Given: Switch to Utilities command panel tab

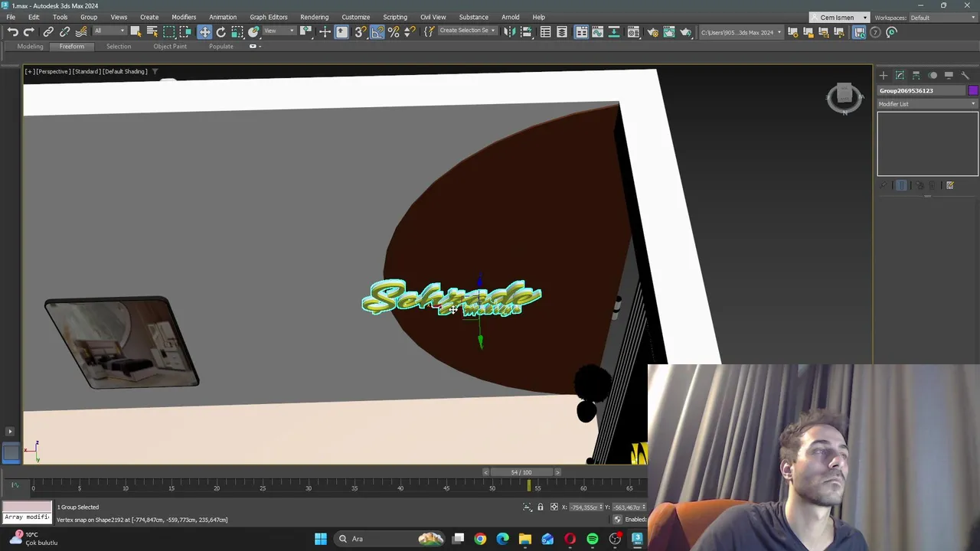Looking at the screenshot, I should tap(965, 75).
